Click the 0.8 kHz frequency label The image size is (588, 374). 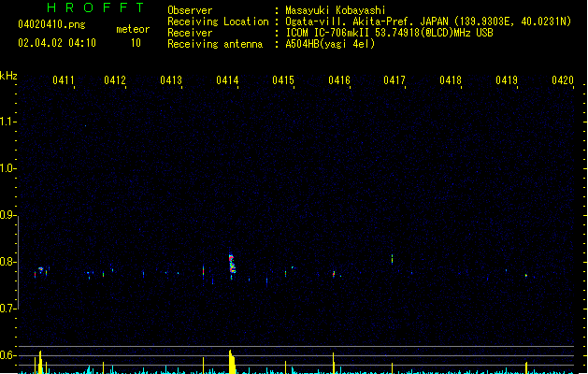7,262
